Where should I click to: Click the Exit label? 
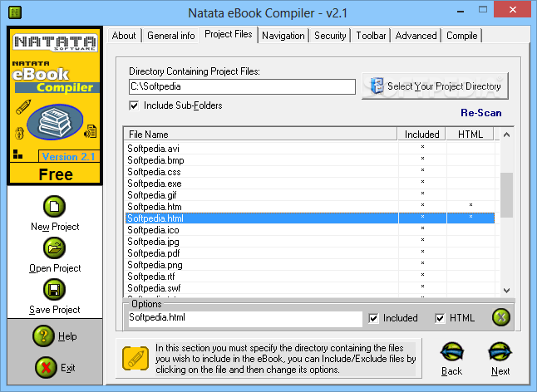pos(68,368)
